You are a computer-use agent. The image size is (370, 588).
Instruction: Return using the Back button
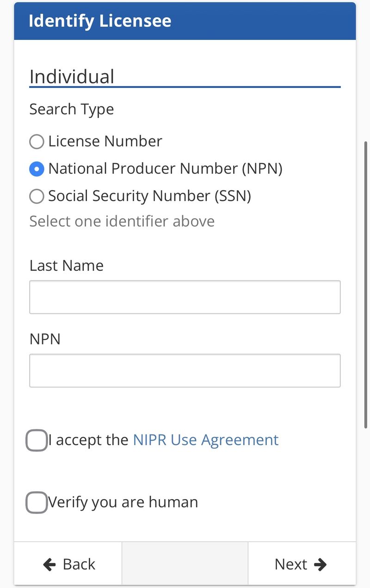(x=68, y=563)
